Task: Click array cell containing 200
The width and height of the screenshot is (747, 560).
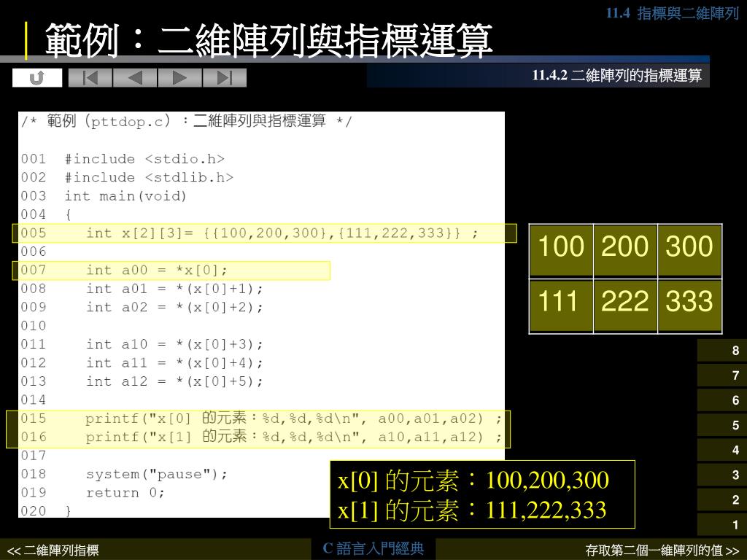Action: [x=625, y=251]
